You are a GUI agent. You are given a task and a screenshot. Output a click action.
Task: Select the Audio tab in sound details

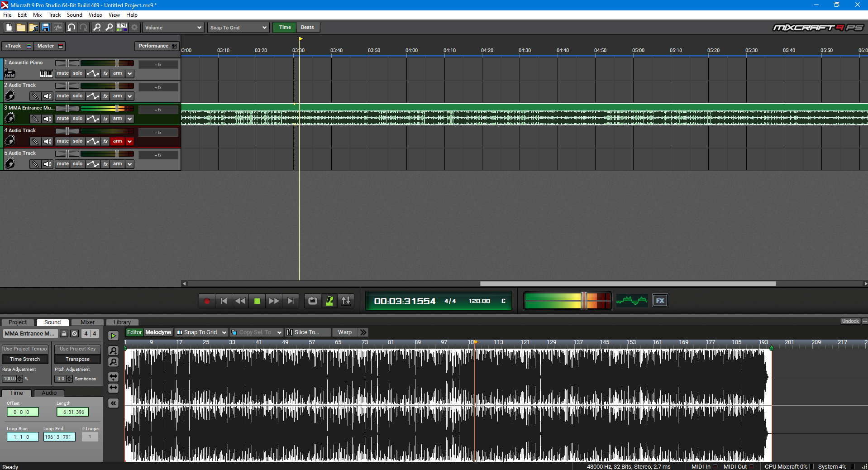point(49,393)
